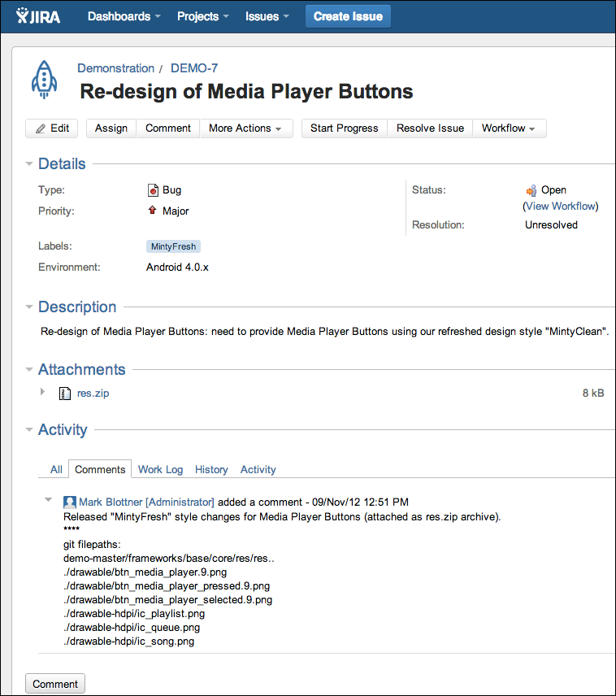616x696 pixels.
Task: Collapse the Attachments section
Action: click(29, 369)
